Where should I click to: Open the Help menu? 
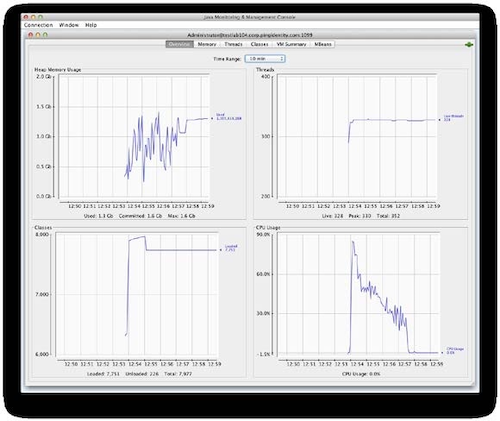coord(91,25)
